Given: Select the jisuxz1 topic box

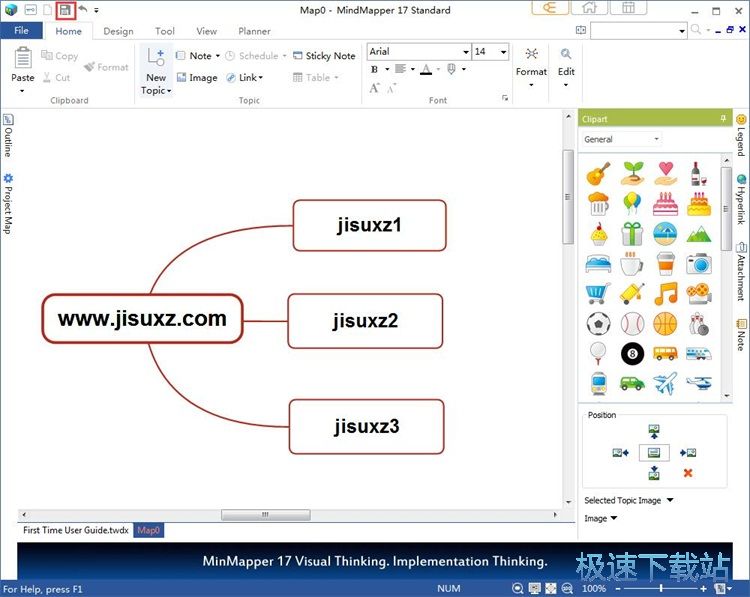Looking at the screenshot, I should point(369,225).
